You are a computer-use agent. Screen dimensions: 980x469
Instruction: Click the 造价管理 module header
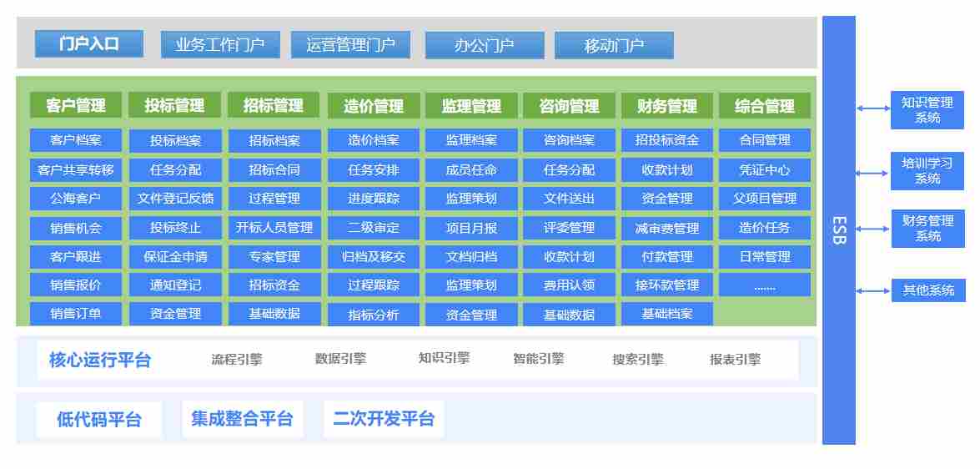point(373,106)
